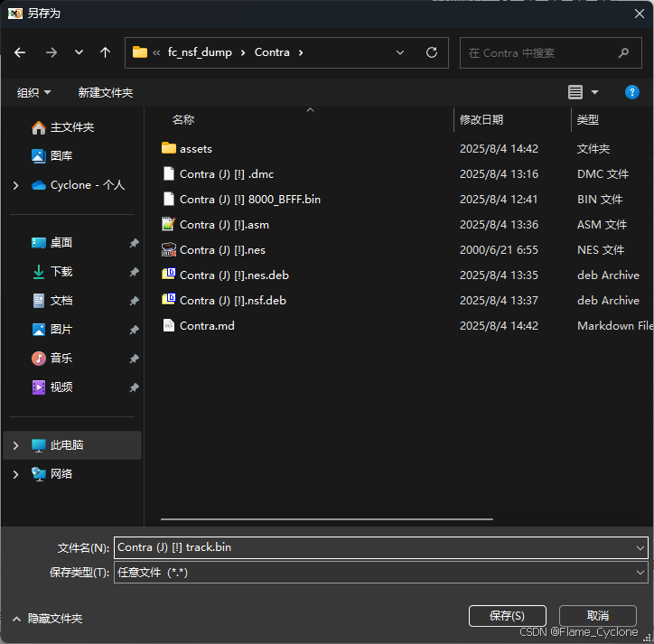654x644 pixels.
Task: Click the horizontal scrollbar of the file list
Action: 327,519
